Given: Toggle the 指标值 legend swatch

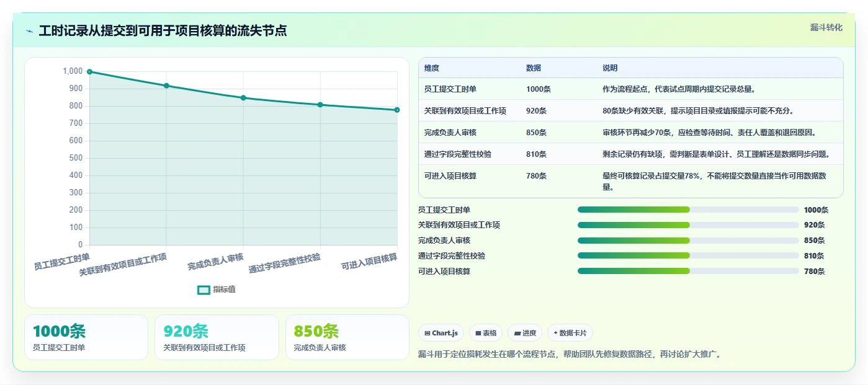Looking at the screenshot, I should [x=204, y=290].
